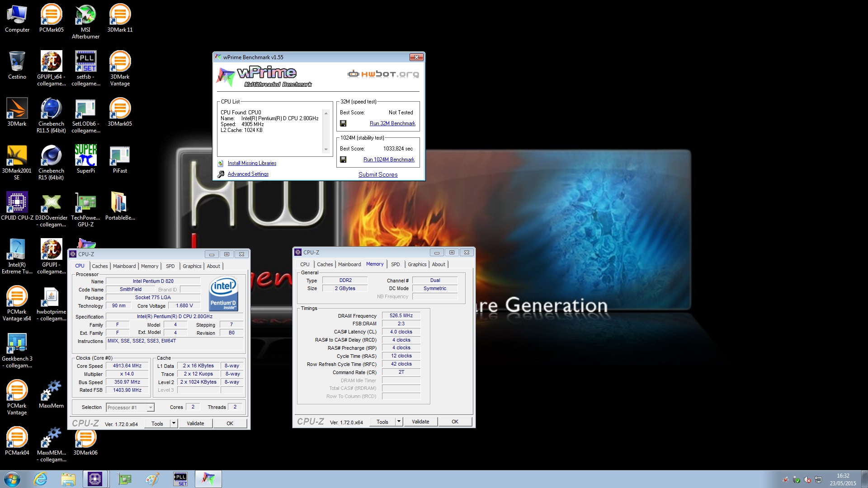
Task: Launch 3DMark 11 desktop icon
Action: [120, 18]
